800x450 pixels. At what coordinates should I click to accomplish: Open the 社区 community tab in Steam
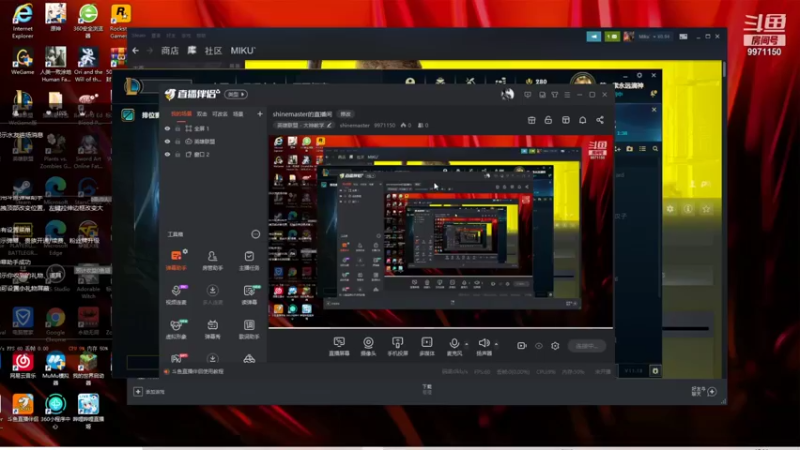point(213,51)
